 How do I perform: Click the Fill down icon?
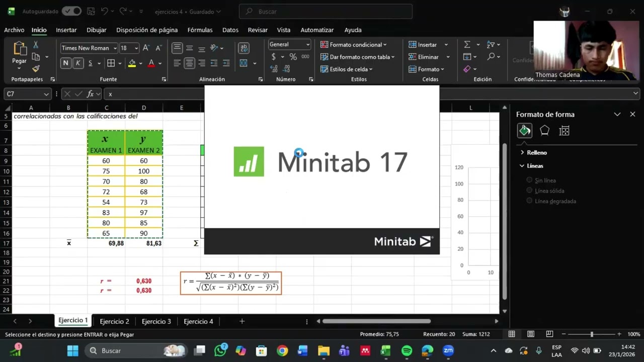pyautogui.click(x=467, y=57)
